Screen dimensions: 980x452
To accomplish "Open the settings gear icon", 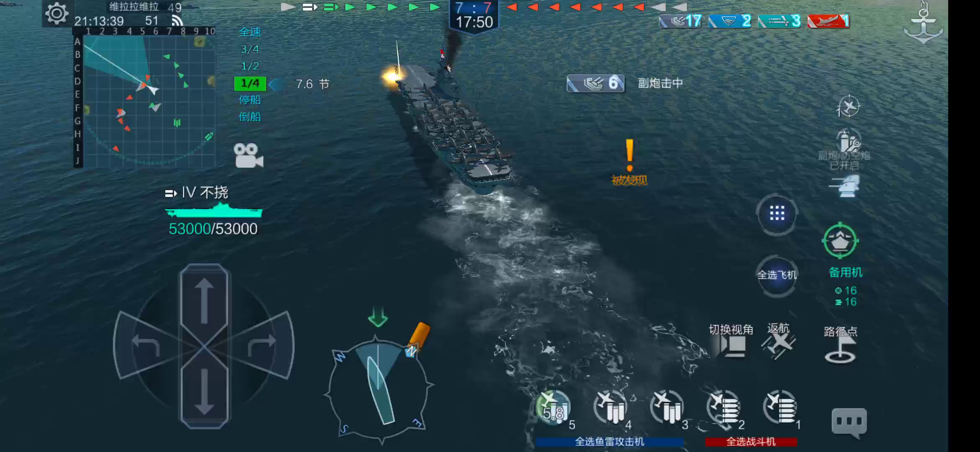I will click(57, 13).
